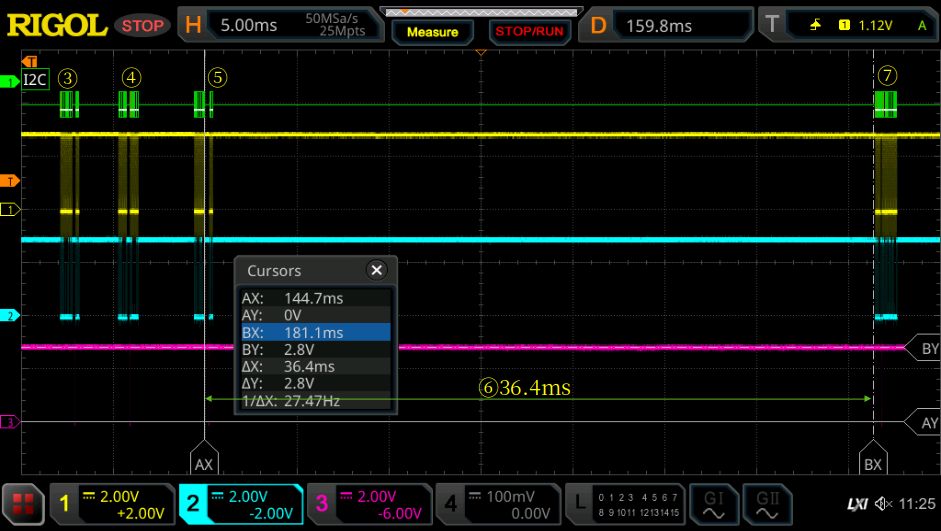
Task: Toggle channel 3 settings label
Action: (370, 505)
